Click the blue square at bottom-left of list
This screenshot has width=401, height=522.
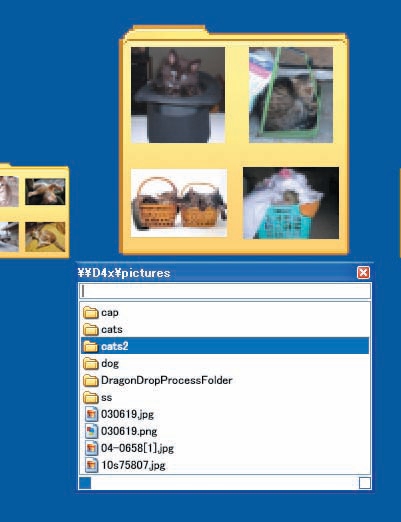pyautogui.click(x=85, y=483)
